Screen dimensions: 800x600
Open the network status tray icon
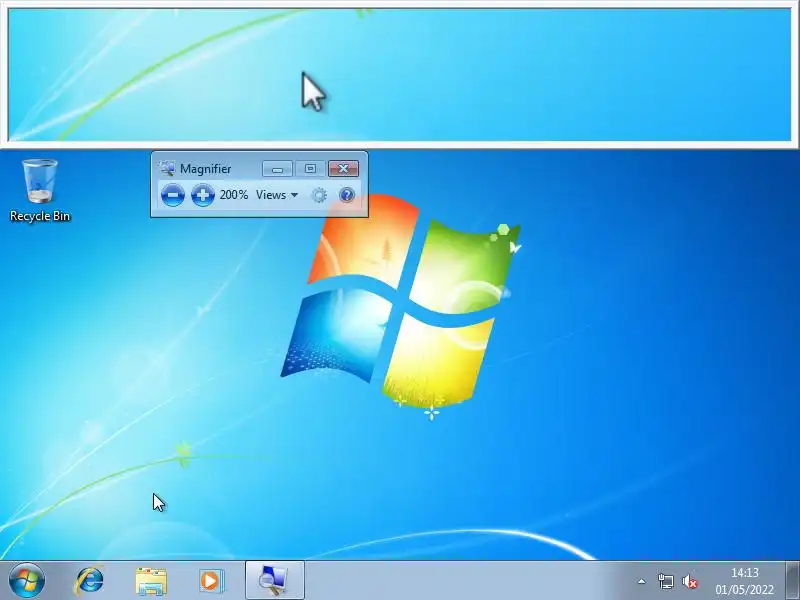[665, 581]
